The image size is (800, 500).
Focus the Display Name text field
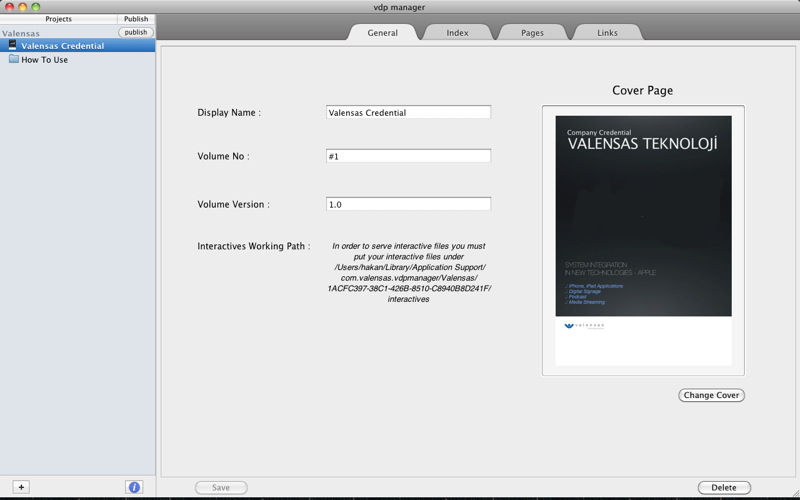tap(408, 113)
